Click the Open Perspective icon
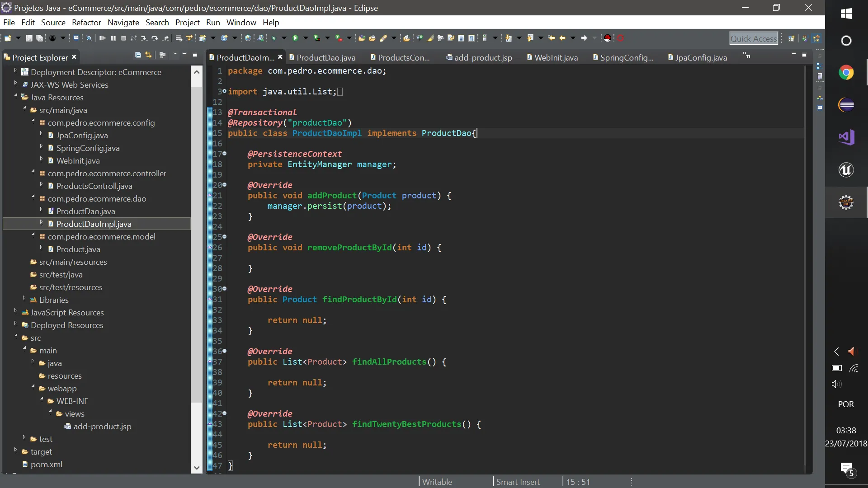868x488 pixels. point(791,38)
